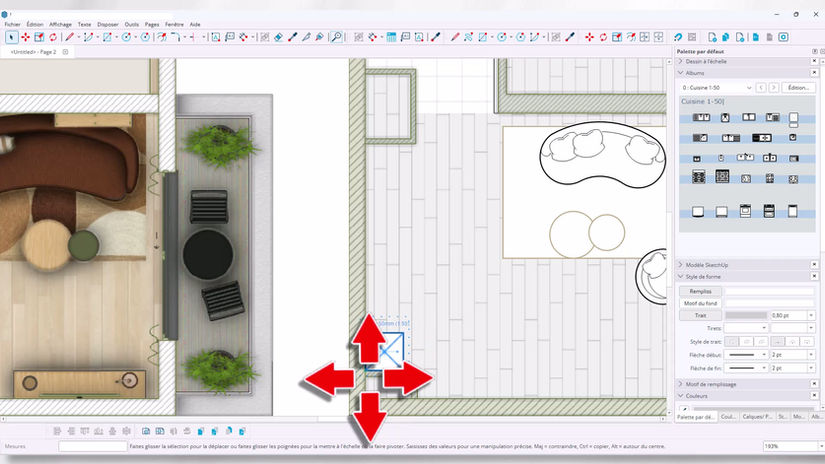
Task: Select the arrow Select tool
Action: point(12,37)
